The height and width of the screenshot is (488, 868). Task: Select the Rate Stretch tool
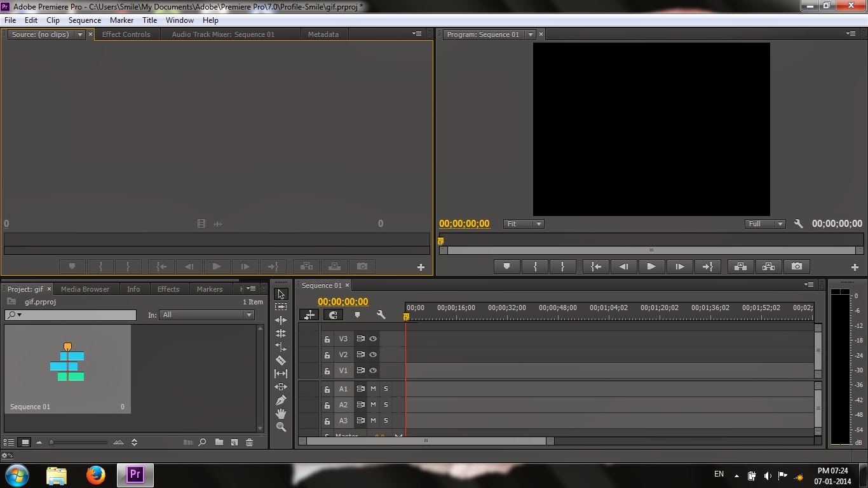coord(281,347)
